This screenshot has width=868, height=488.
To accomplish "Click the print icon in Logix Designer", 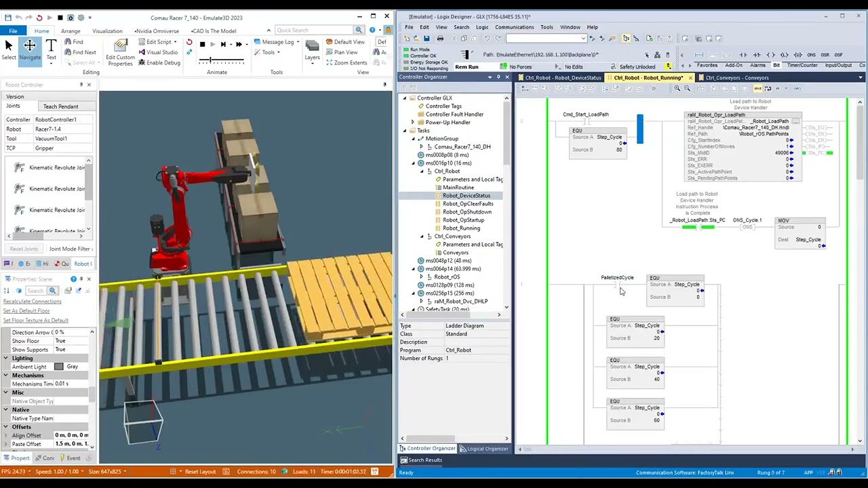I will 439,39.
